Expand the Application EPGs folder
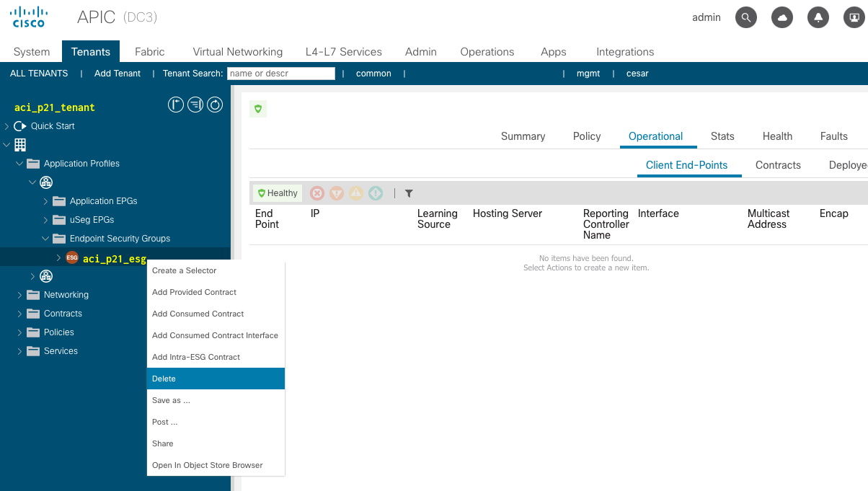868x491 pixels. point(45,201)
